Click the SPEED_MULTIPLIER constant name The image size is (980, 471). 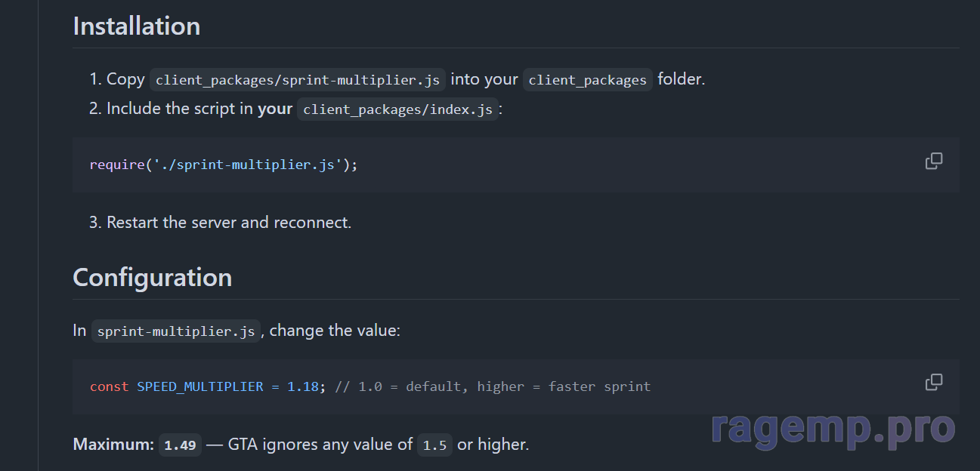pos(200,386)
